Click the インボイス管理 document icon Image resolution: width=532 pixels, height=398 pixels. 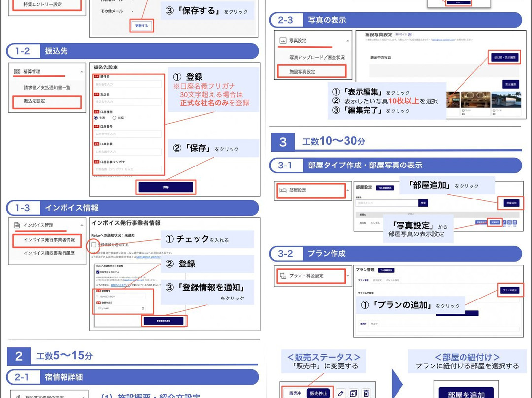click(16, 225)
